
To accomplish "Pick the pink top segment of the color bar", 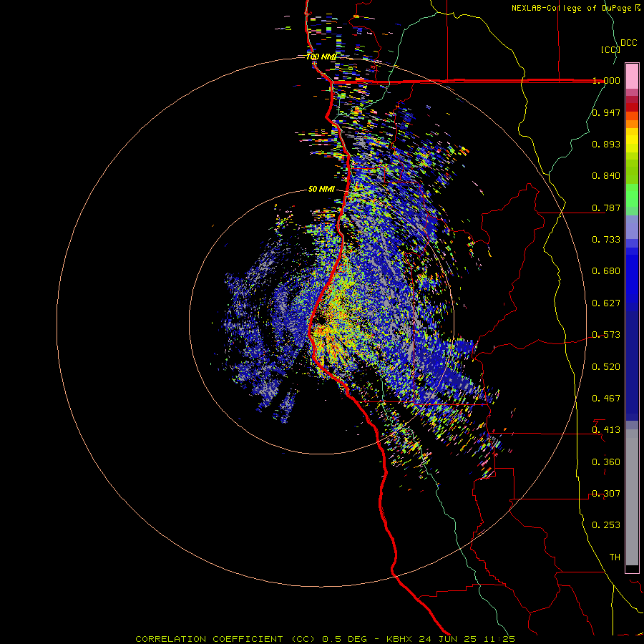I will [632, 76].
